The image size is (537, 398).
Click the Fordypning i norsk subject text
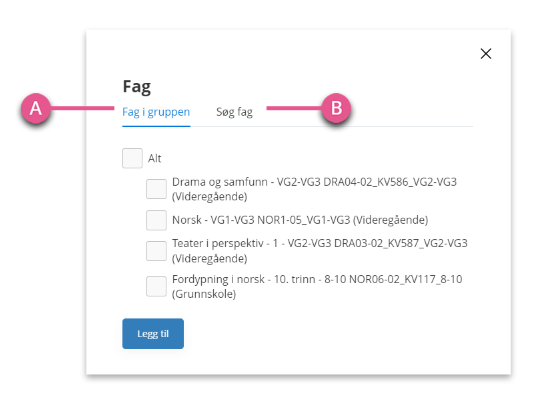(317, 286)
